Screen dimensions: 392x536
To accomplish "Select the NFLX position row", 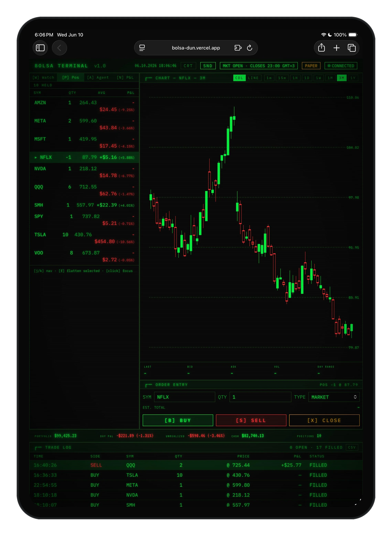I will pos(84,157).
